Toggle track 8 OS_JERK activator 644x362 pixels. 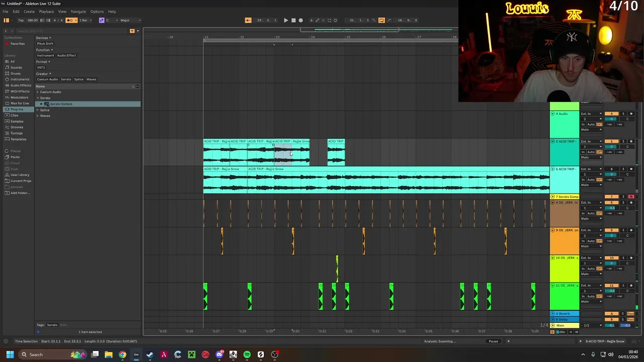click(x=612, y=202)
